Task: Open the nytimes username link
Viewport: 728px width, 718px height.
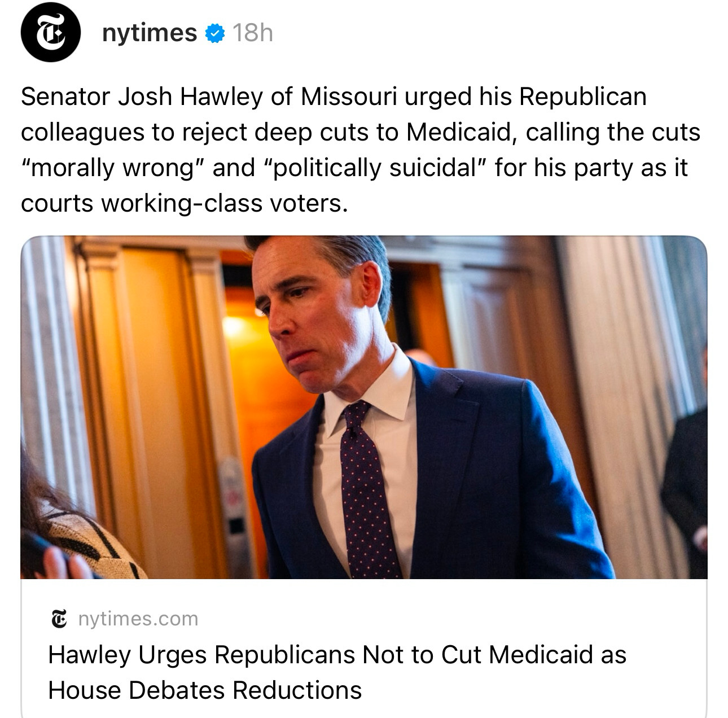Action: click(x=150, y=33)
